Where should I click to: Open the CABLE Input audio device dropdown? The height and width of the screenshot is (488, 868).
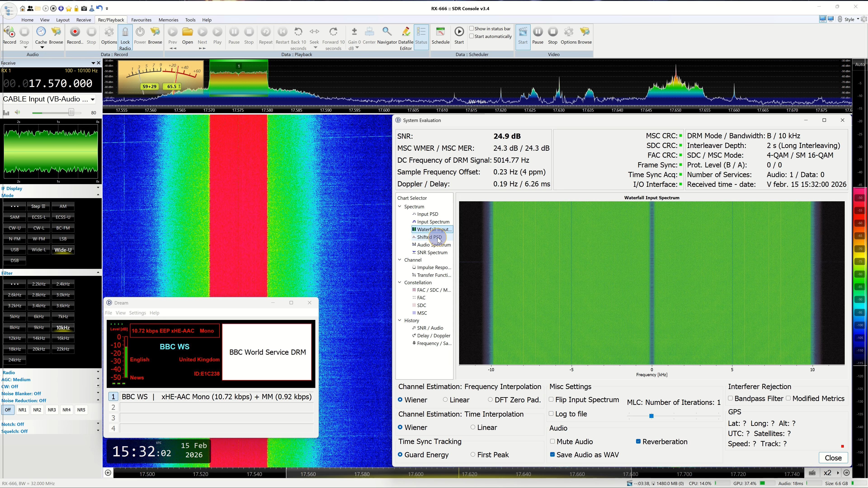(x=92, y=99)
